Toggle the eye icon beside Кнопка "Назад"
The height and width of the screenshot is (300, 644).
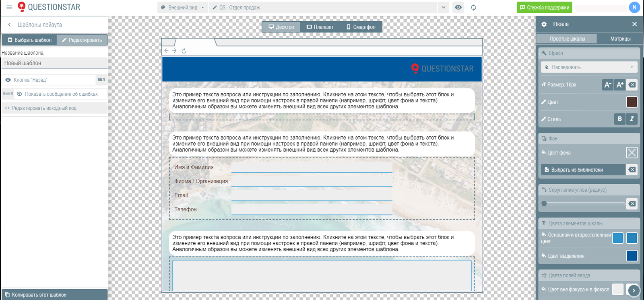(x=8, y=80)
